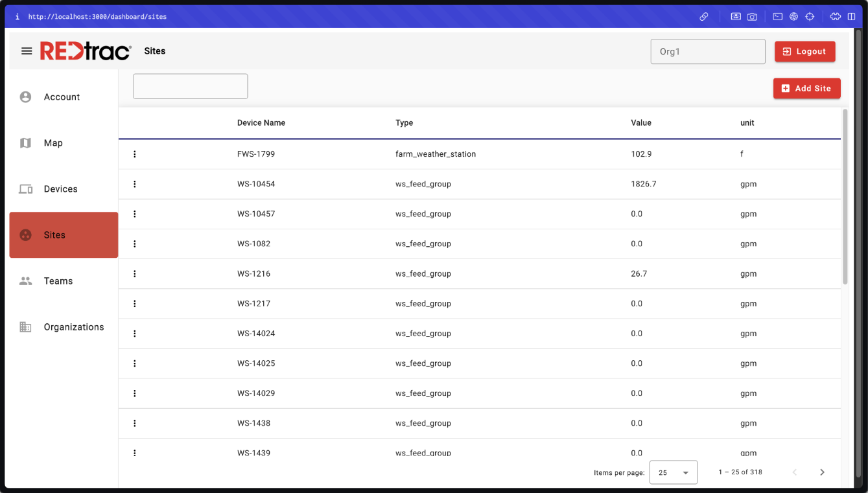This screenshot has width=868, height=493.
Task: Open row options for WS-1438
Action: click(x=135, y=423)
